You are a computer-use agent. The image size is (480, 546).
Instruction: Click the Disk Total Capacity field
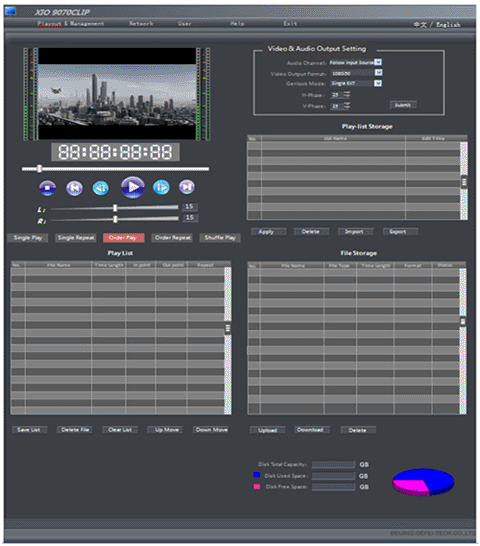click(x=333, y=465)
